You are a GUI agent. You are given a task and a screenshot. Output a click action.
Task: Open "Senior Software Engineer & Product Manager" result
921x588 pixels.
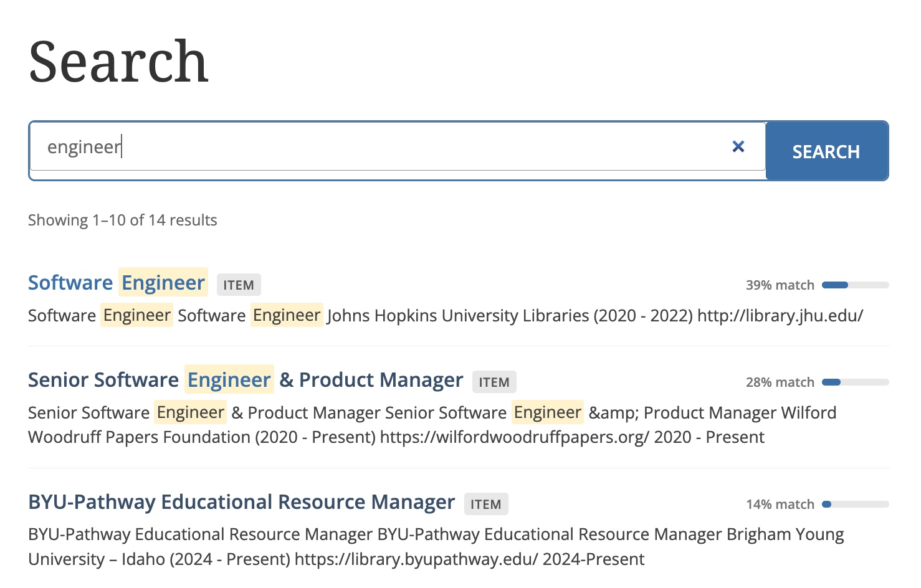tap(245, 380)
